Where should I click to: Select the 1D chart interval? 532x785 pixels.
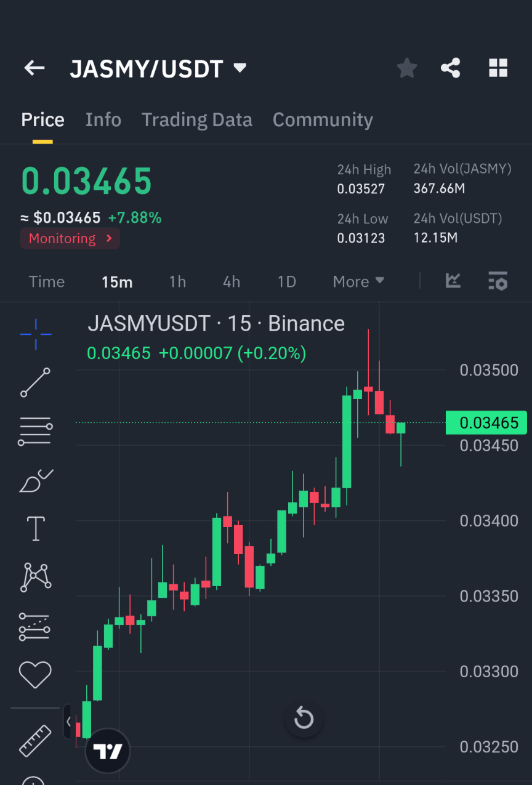pos(286,282)
